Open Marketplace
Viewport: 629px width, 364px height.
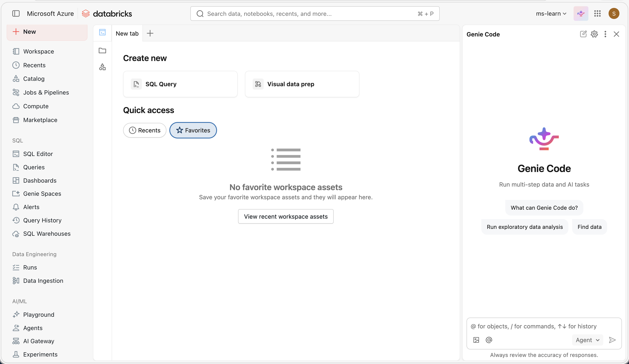(47, 120)
